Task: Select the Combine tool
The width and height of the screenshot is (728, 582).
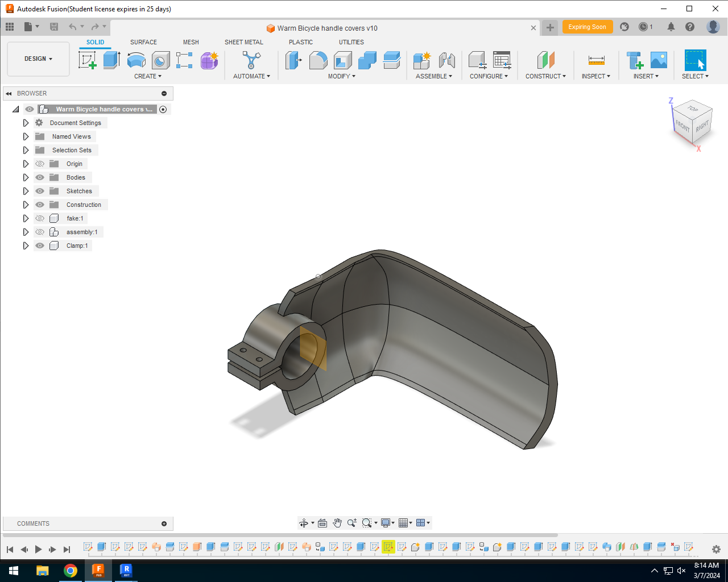Action: coord(367,60)
